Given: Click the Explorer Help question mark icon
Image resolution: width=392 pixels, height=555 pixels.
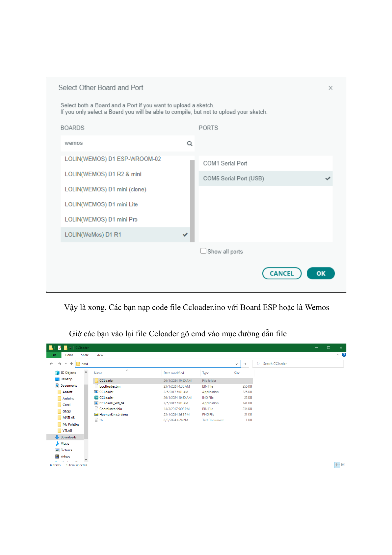Looking at the screenshot, I should [344, 355].
